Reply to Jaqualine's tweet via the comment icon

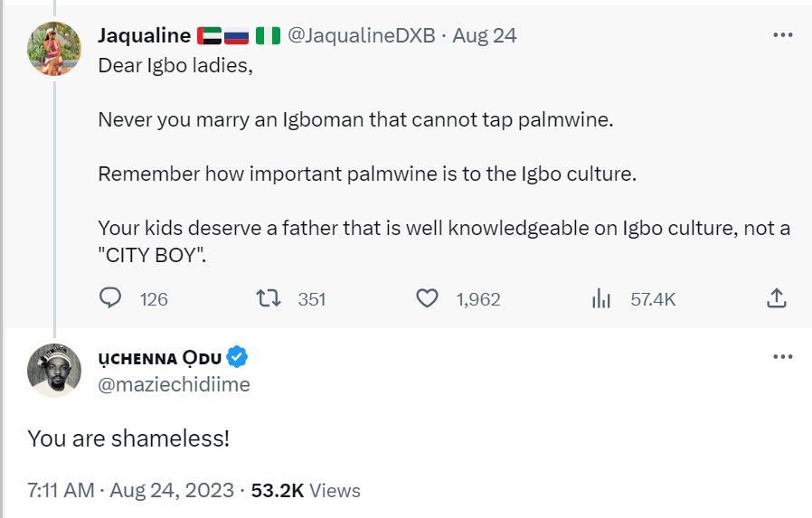tap(110, 298)
